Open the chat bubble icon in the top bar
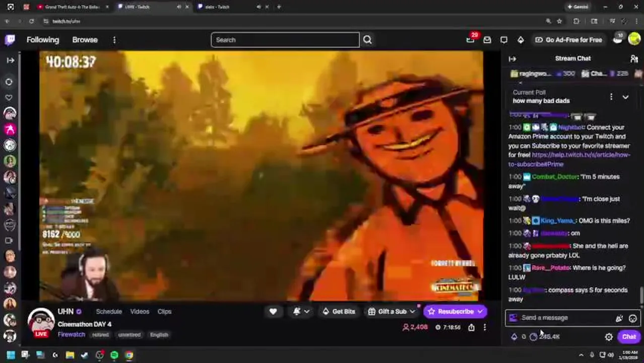This screenshot has height=363, width=644. (x=504, y=40)
